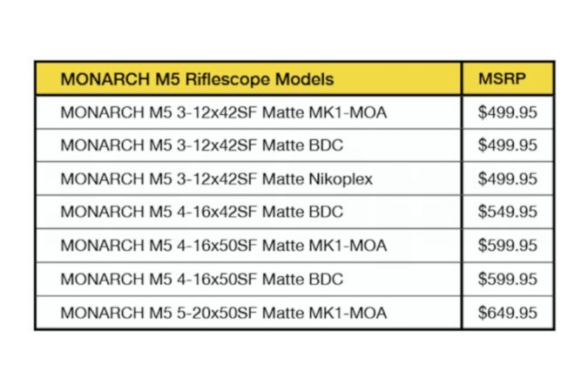Image resolution: width=588 pixels, height=392 pixels.
Task: Click the yellow header bar of the table
Action: (294, 78)
